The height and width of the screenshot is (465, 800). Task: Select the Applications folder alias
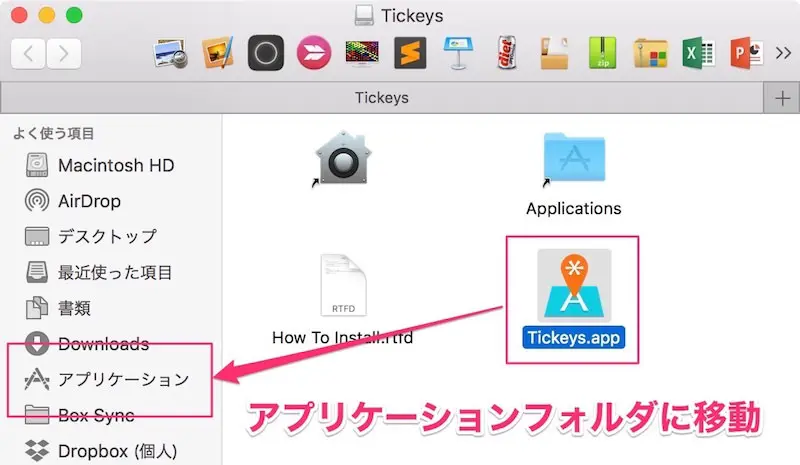pyautogui.click(x=574, y=159)
